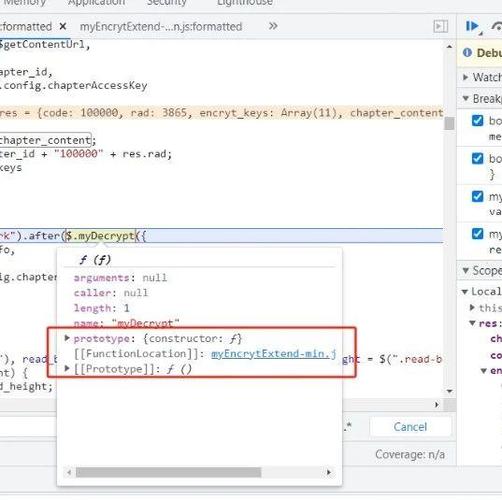Click the Debugger paused info icon
The image size is (502, 500).
tap(467, 53)
